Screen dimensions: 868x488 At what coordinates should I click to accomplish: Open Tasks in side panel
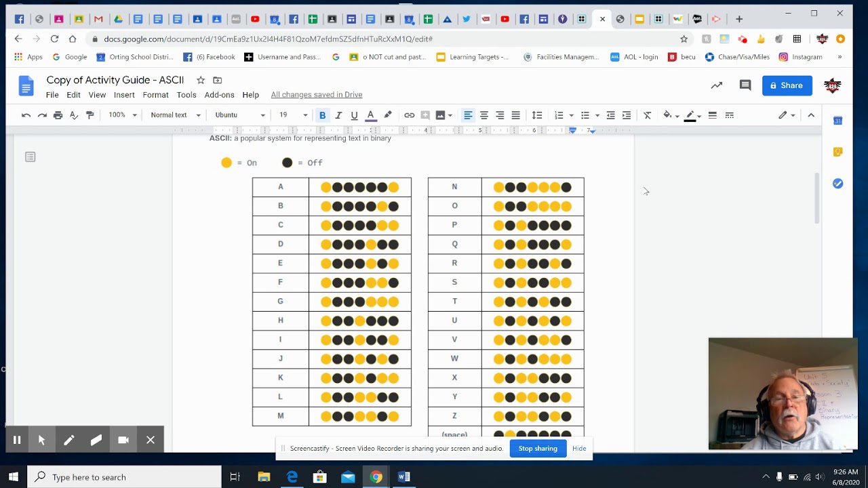point(838,184)
